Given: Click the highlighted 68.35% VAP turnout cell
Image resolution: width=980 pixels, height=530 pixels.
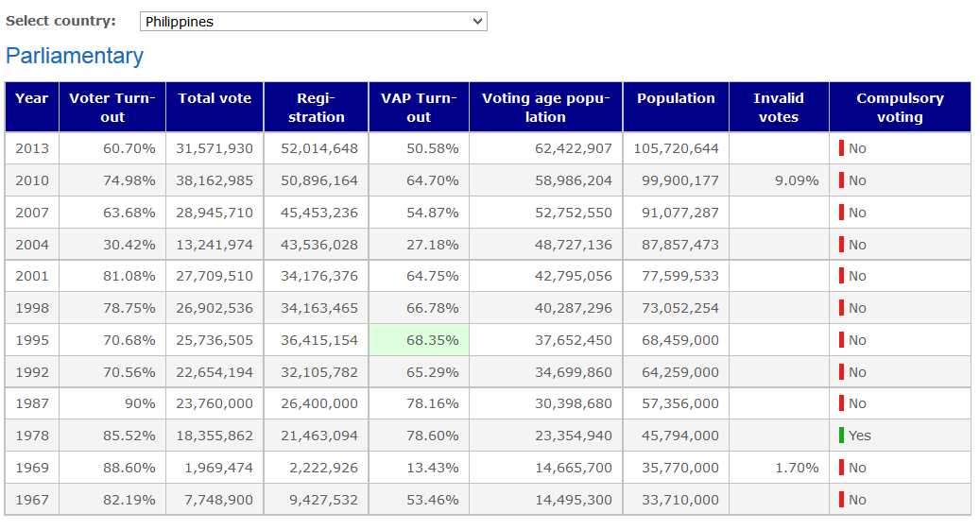Looking at the screenshot, I should pos(419,340).
